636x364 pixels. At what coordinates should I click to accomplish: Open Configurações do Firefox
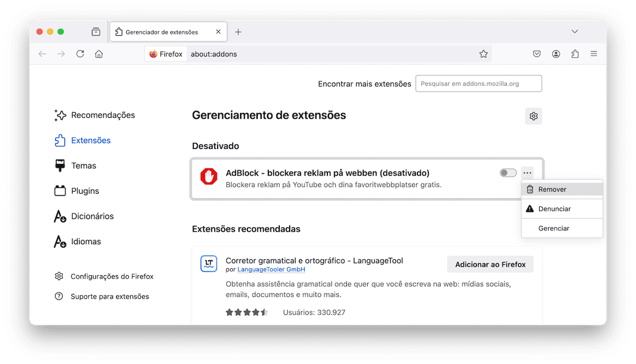click(x=104, y=276)
